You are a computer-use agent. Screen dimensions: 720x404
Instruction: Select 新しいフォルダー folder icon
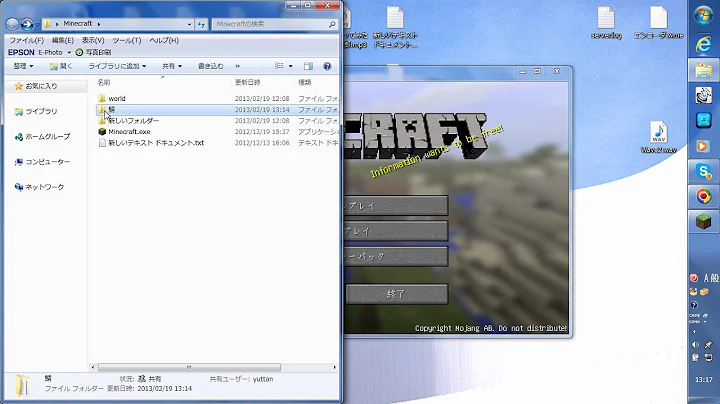[x=102, y=121]
